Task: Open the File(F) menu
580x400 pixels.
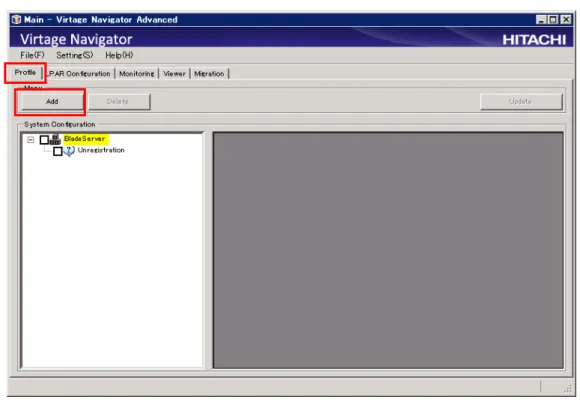Action: pos(32,55)
